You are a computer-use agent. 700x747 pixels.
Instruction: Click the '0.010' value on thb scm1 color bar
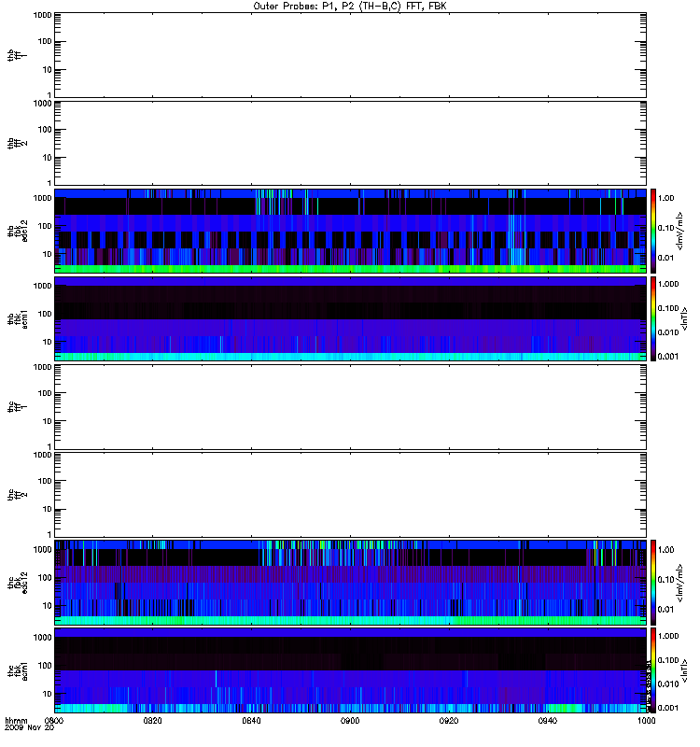[668, 332]
